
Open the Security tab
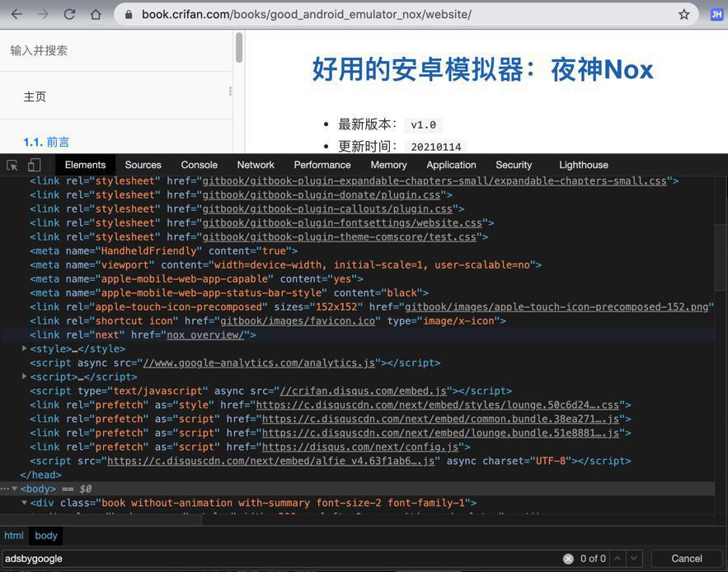514,165
